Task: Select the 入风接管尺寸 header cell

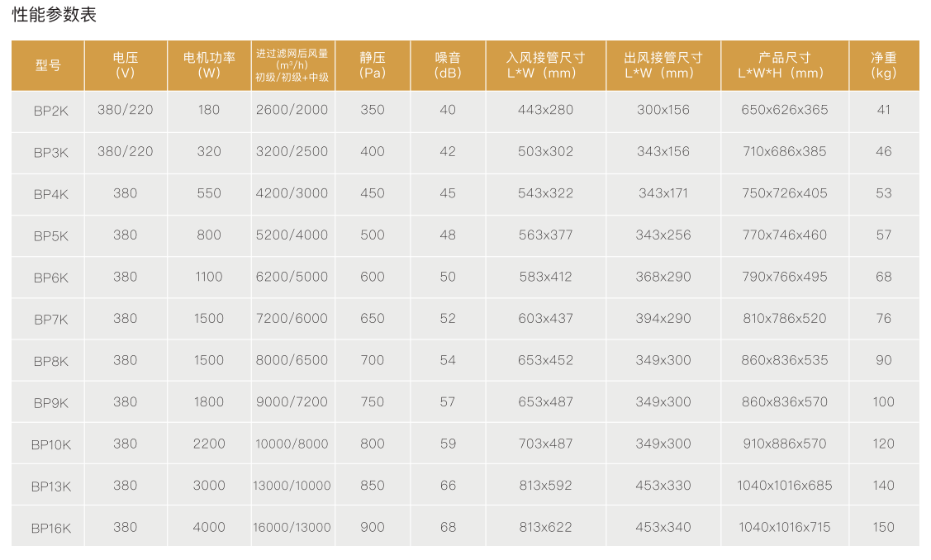Action: click(x=545, y=65)
